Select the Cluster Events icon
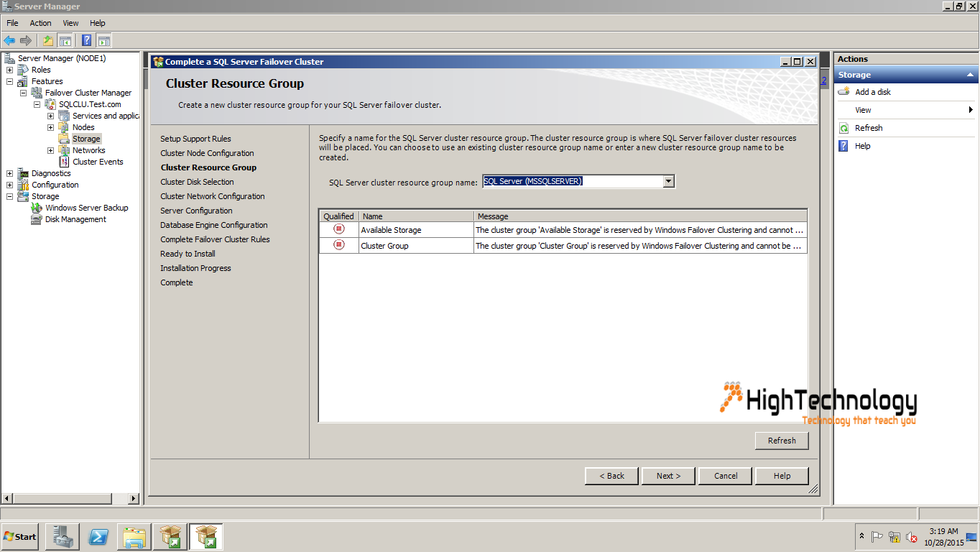The width and height of the screenshot is (980, 552). pos(64,162)
